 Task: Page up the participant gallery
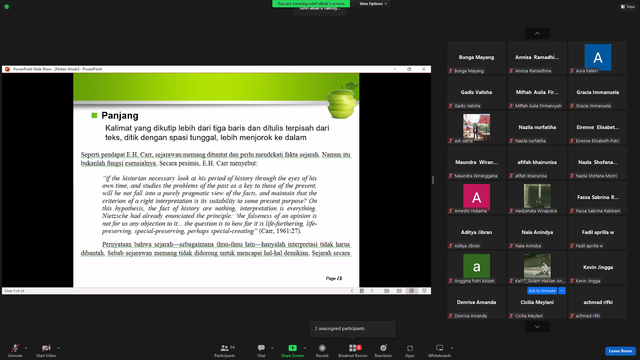pos(537,33)
